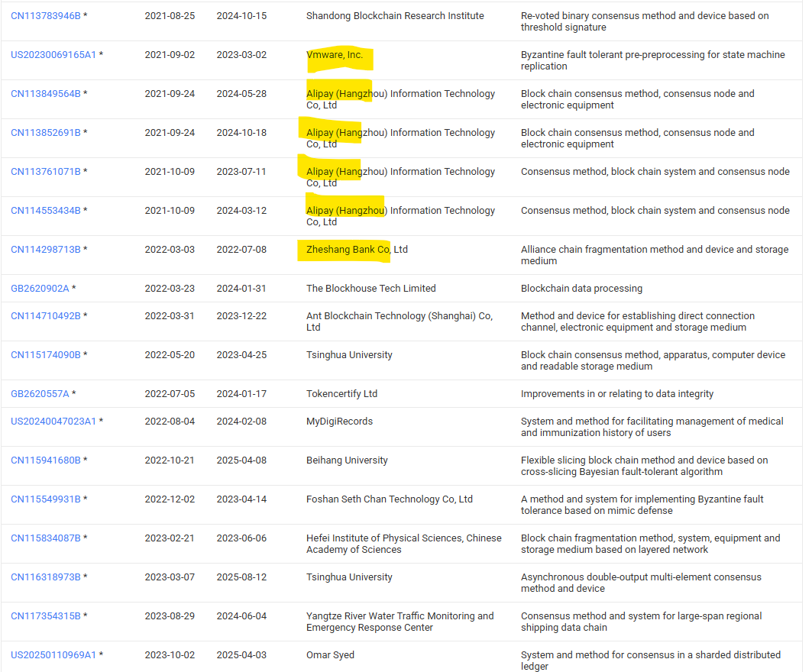Click assignee 'Ant Blockchain Technology (Shanghai) Co, Ltd'
Image resolution: width=812 pixels, height=672 pixels.
click(400, 321)
